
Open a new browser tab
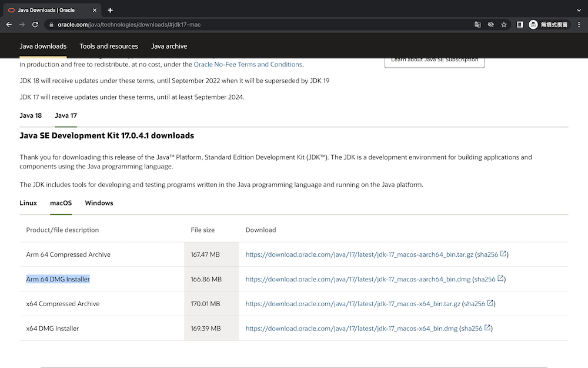point(110,10)
